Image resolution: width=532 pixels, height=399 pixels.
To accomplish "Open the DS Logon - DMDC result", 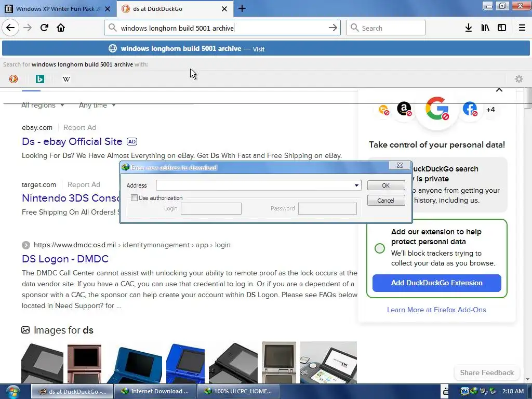I will [65, 259].
